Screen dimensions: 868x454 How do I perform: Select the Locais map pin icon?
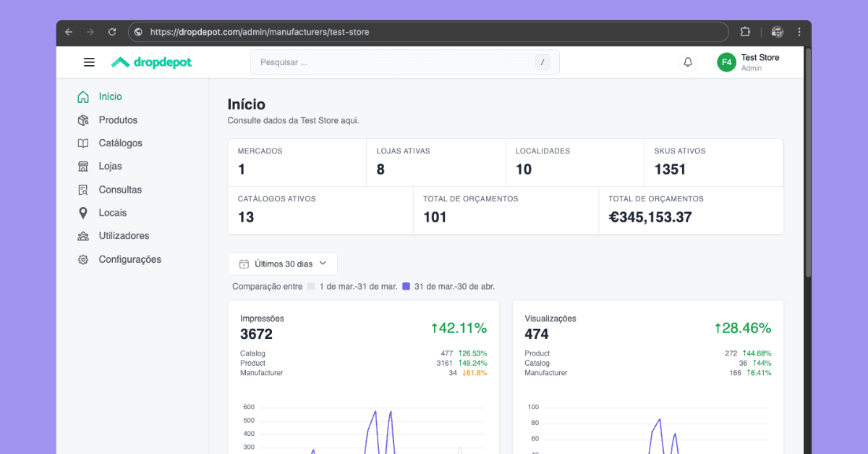[83, 212]
